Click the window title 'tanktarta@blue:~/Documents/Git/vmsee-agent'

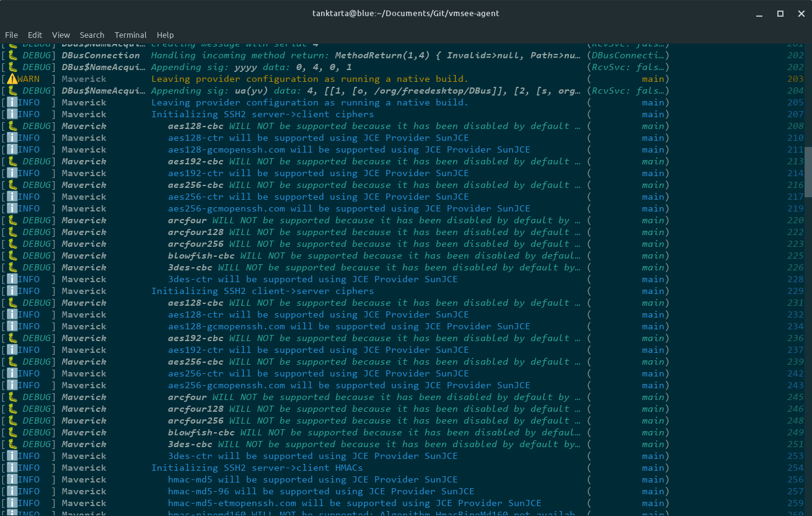tap(405, 13)
